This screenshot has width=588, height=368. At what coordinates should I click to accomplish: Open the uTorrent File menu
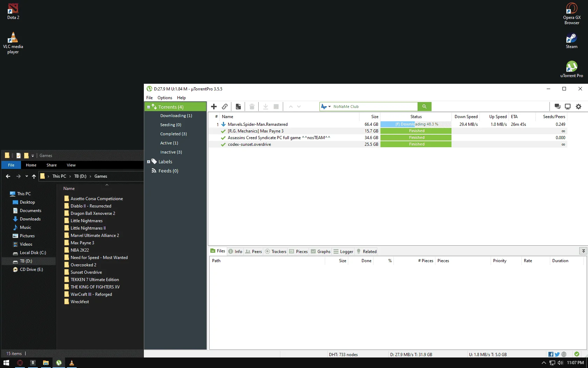click(x=149, y=98)
